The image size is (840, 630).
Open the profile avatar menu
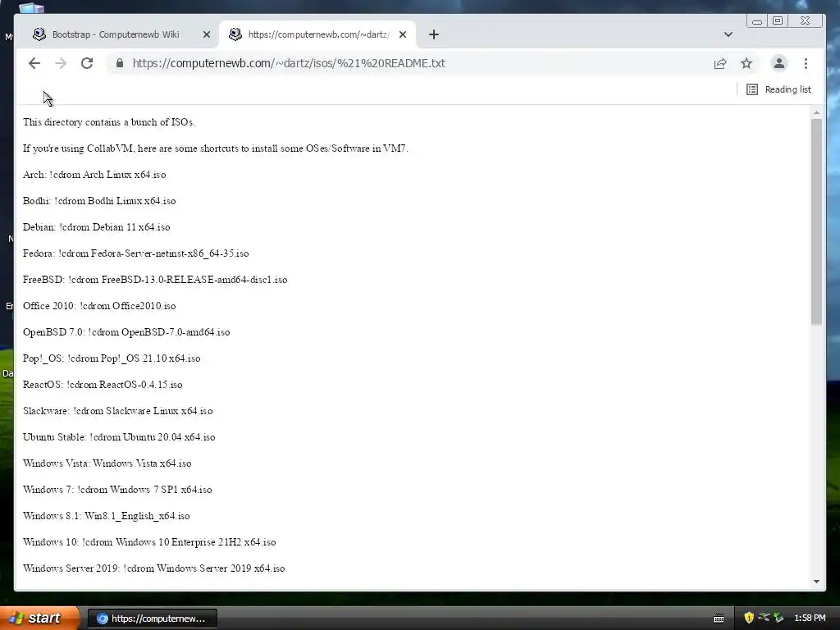coord(779,63)
